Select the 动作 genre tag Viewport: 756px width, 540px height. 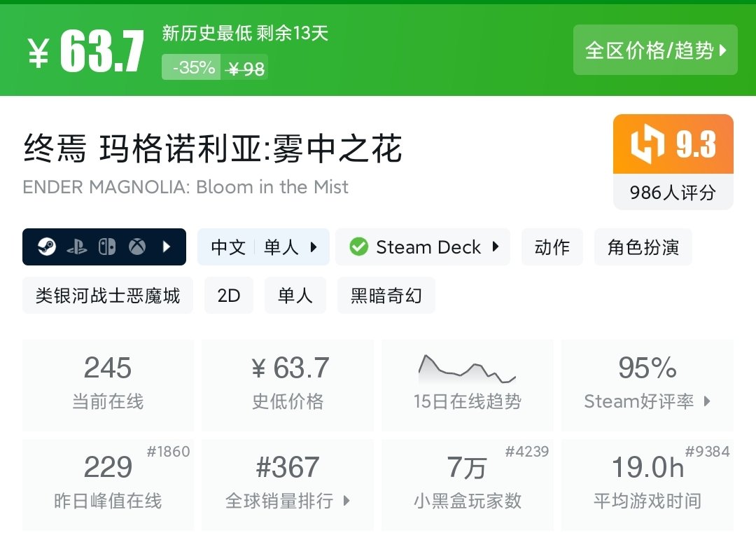pyautogui.click(x=552, y=247)
